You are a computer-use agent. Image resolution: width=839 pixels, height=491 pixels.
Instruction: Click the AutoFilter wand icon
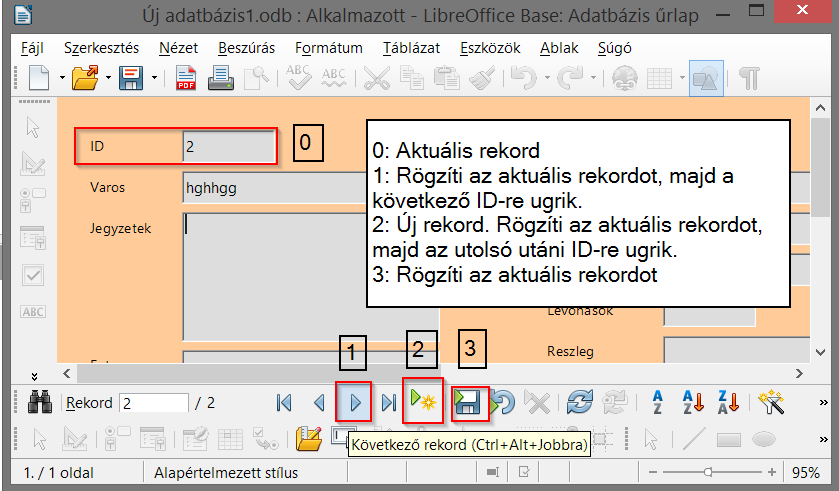[x=769, y=402]
